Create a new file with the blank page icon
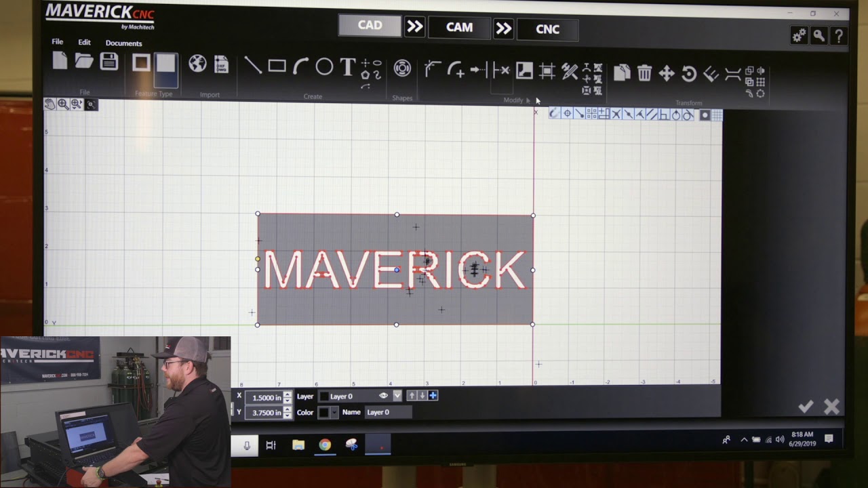Image resolution: width=868 pixels, height=488 pixels. pyautogui.click(x=60, y=62)
